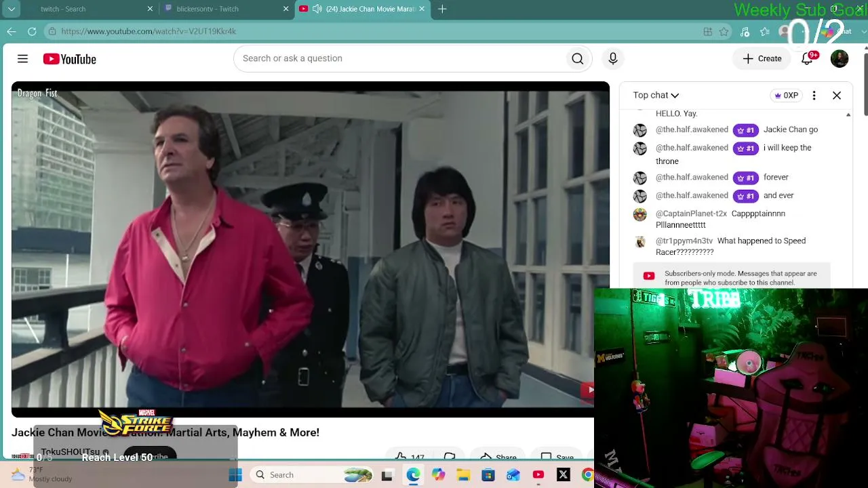Image resolution: width=868 pixels, height=488 pixels.
Task: Click the #1 badge beside 'forever'
Action: click(745, 178)
